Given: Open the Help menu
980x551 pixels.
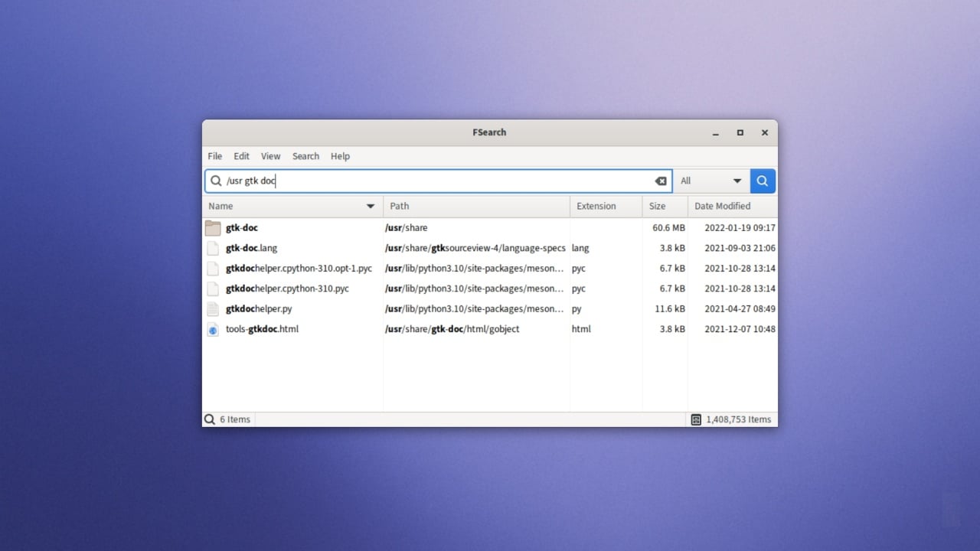Looking at the screenshot, I should pos(340,156).
